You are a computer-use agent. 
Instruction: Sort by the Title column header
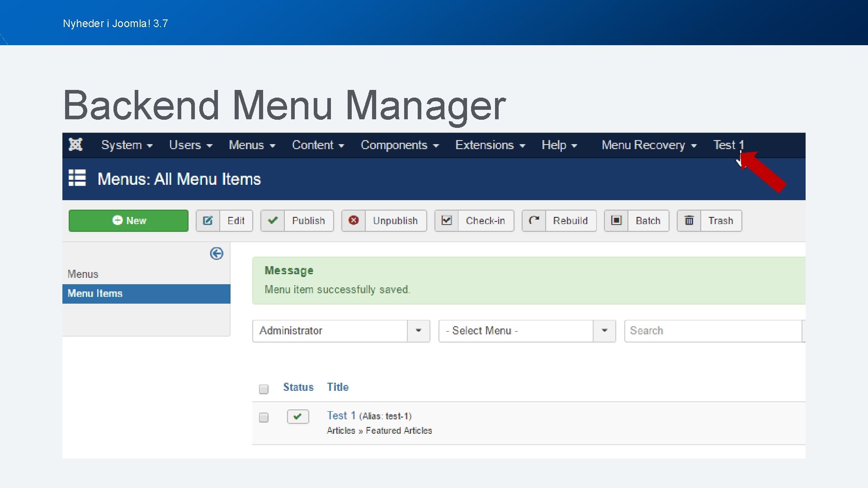338,387
